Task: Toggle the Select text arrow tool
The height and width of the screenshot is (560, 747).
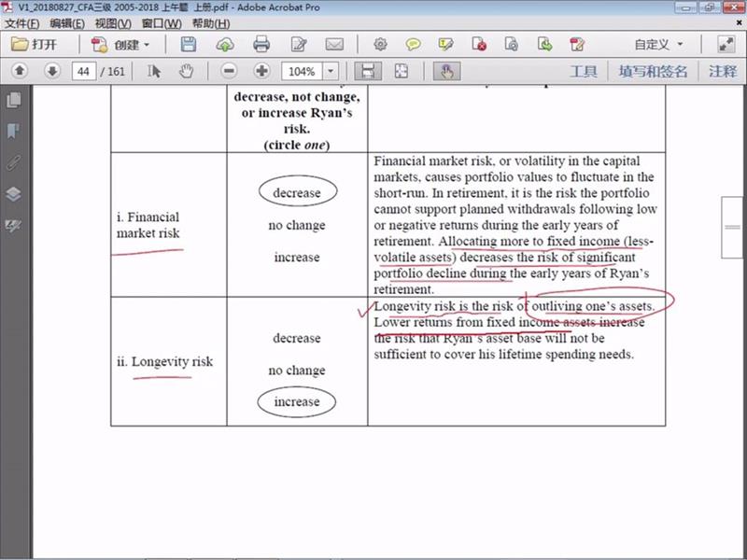Action: [155, 71]
